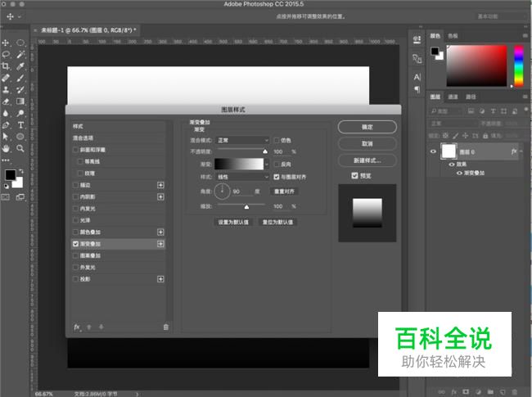Click the fx menu icon in Layer Style list
The width and height of the screenshot is (532, 397).
78,327
